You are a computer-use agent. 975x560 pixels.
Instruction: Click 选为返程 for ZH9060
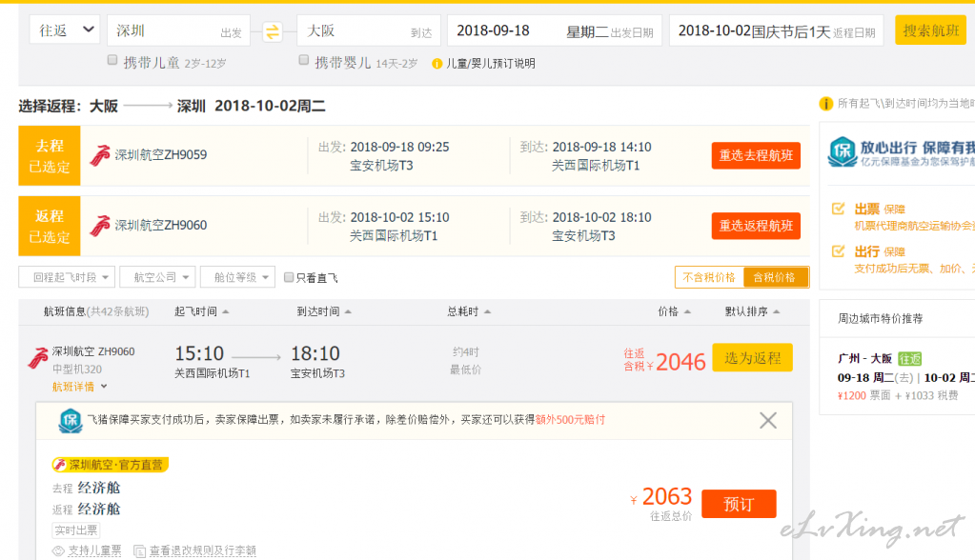752,357
